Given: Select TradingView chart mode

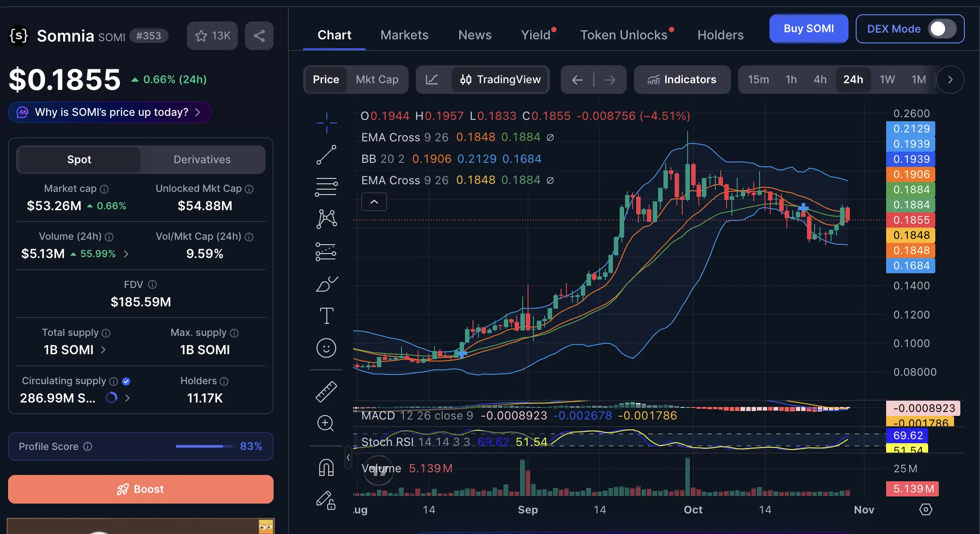Looking at the screenshot, I should (x=500, y=80).
